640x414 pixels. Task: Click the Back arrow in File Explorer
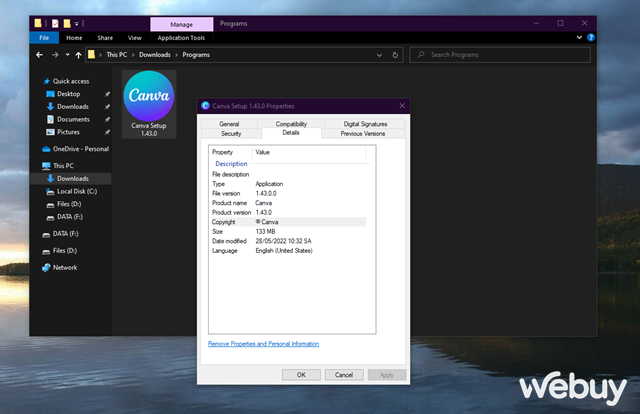pyautogui.click(x=39, y=55)
